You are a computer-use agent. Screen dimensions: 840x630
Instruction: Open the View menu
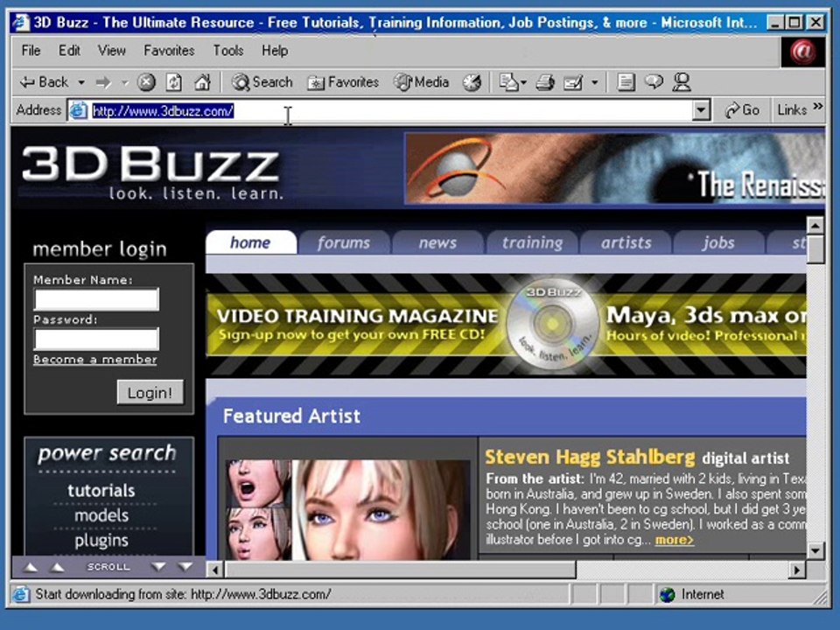111,51
